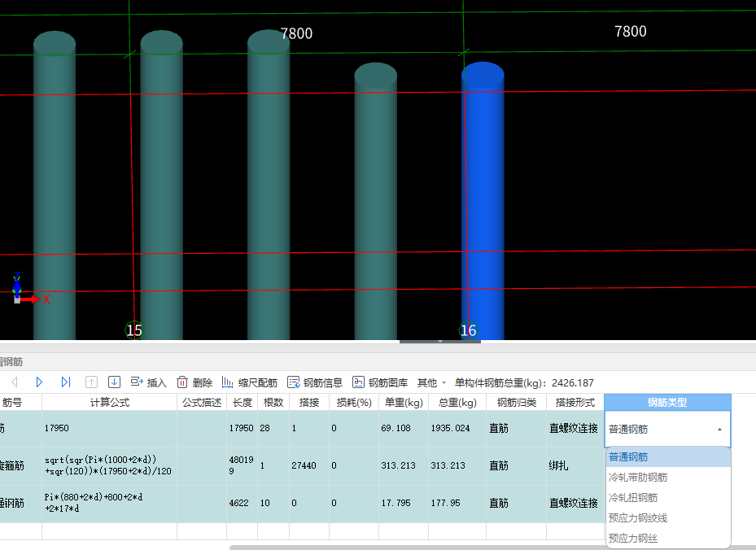This screenshot has width=756, height=550.
Task: Move rebar row down icon
Action: [x=114, y=382]
